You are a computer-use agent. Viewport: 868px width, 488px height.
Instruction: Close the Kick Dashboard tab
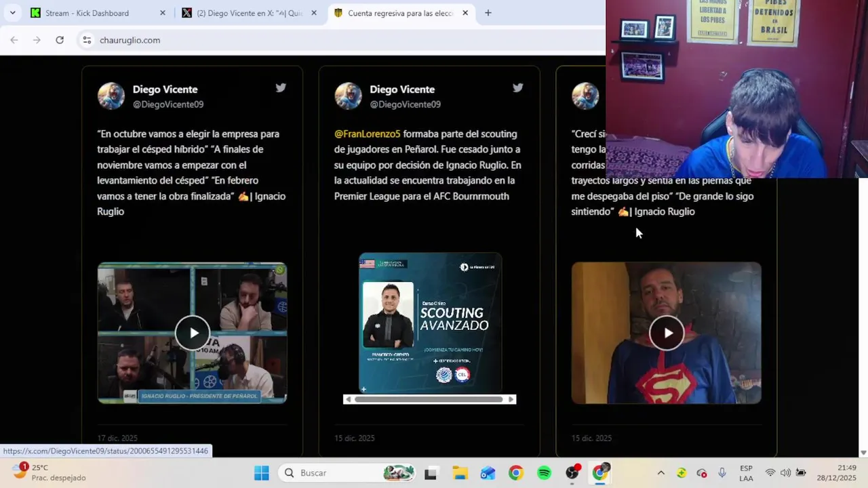click(162, 13)
